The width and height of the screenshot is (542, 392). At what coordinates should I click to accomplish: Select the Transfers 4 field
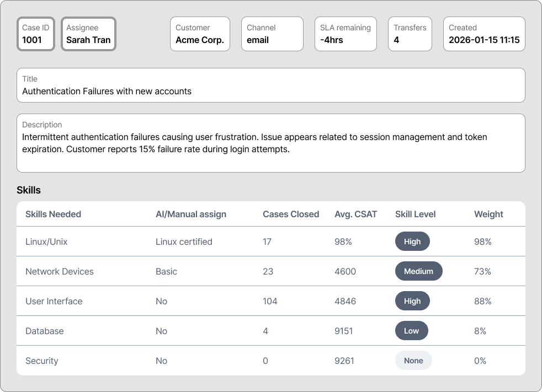pyautogui.click(x=410, y=34)
